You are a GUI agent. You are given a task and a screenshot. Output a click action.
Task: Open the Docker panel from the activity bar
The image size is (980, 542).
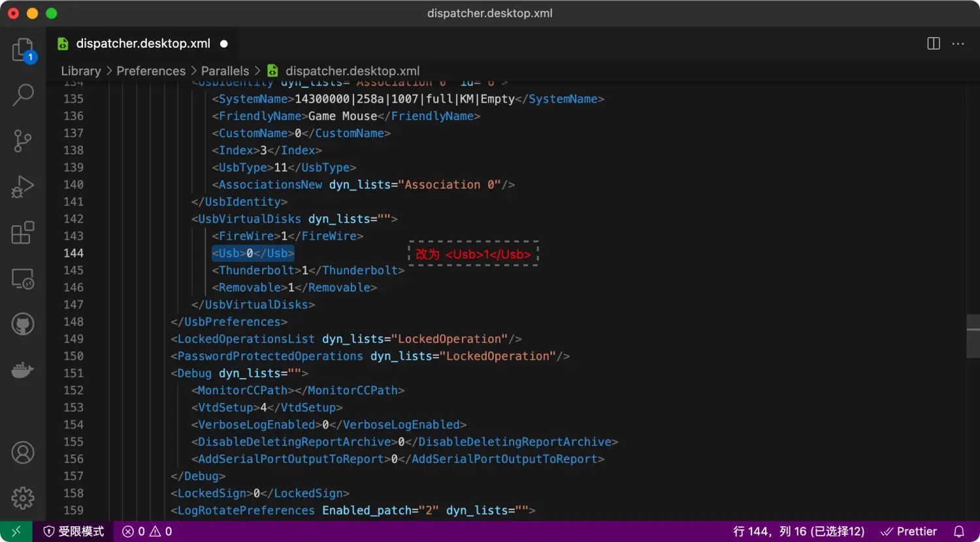pyautogui.click(x=23, y=370)
